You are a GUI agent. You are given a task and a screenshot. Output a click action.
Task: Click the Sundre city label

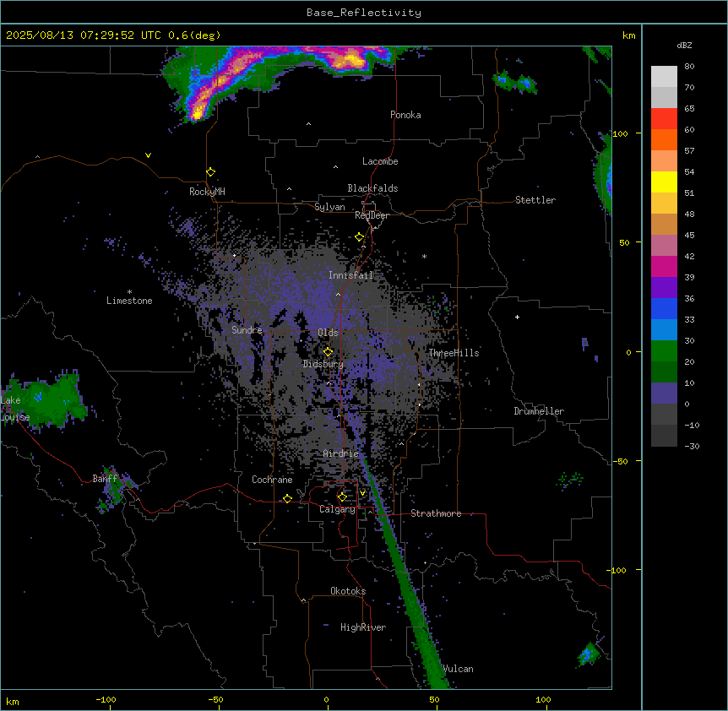247,330
